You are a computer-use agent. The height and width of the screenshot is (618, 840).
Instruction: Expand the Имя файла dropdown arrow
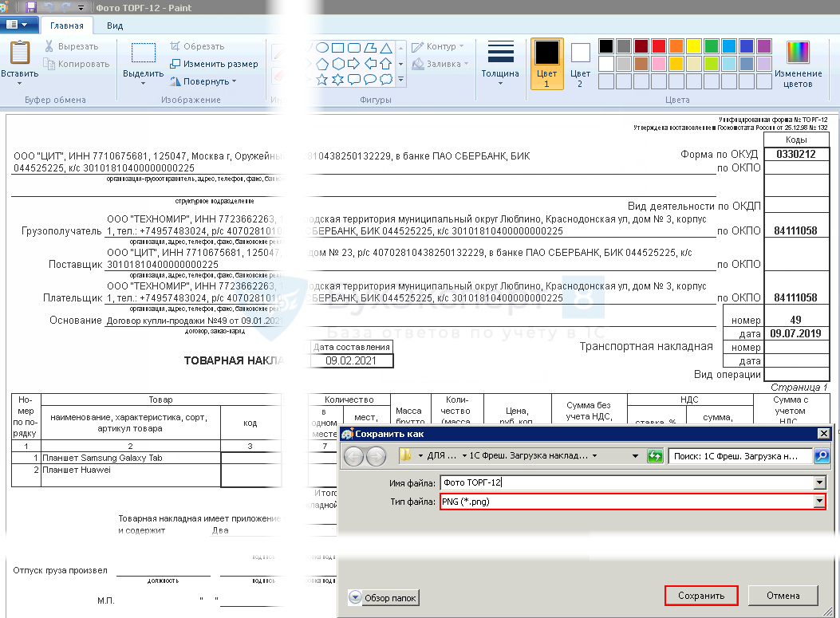[x=819, y=482]
